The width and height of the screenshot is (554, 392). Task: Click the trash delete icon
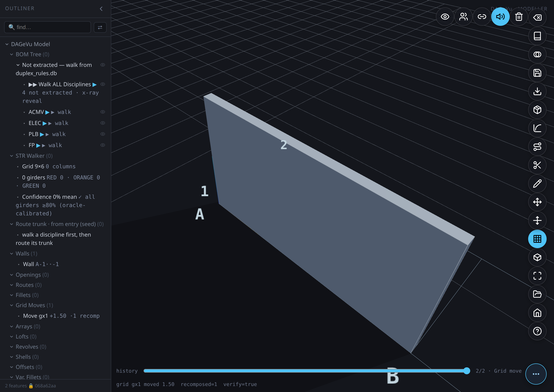519,17
